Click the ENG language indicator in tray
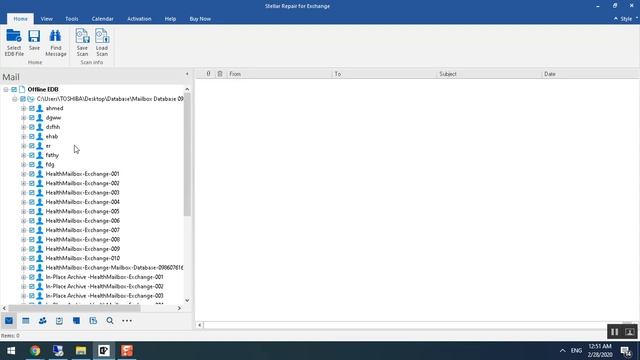Viewport: 640px width, 360px height. 576,351
